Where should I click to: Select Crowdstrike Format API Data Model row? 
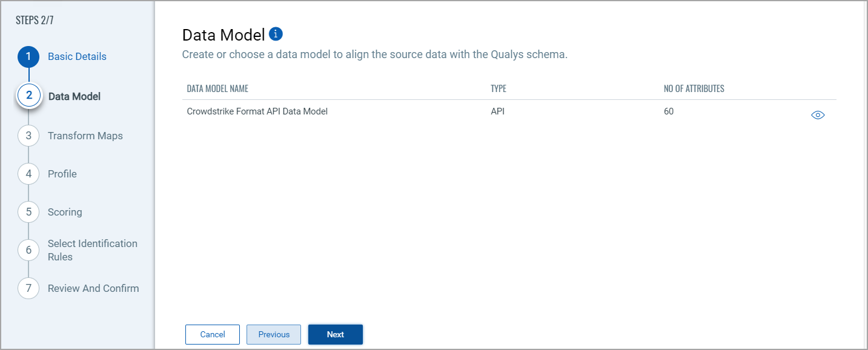[257, 111]
